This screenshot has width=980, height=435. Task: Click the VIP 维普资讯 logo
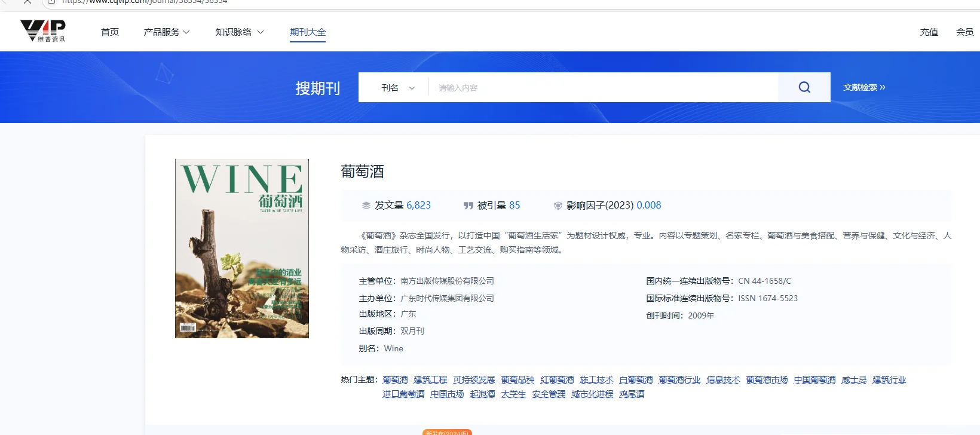click(43, 31)
